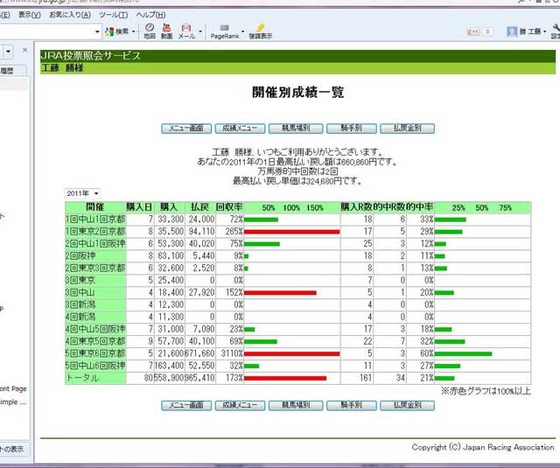This screenshot has width=560, height=468.
Task: Click the 開催別成績一覧 page heading
Action: [298, 92]
